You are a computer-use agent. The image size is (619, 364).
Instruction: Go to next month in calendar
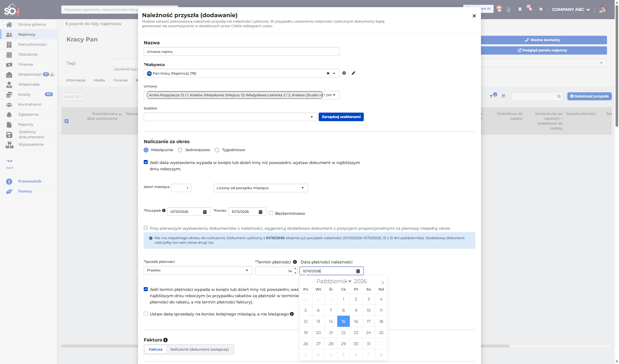point(383,283)
